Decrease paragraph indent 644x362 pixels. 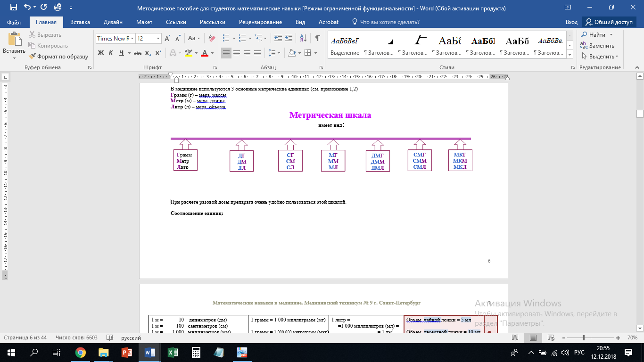pyautogui.click(x=278, y=39)
